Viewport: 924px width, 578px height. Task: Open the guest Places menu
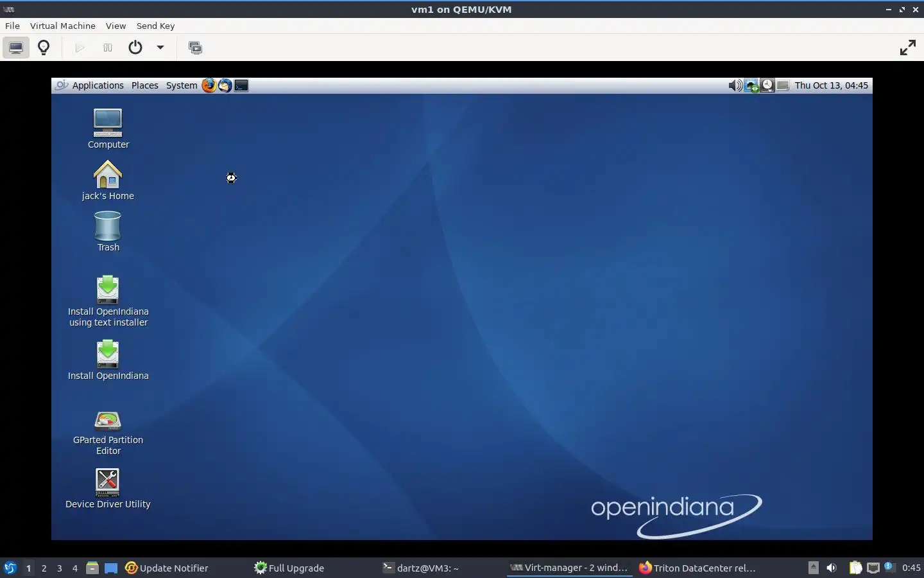coord(145,85)
